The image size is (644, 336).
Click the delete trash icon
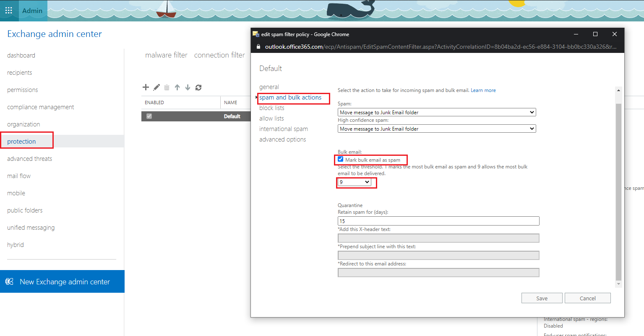click(x=167, y=87)
